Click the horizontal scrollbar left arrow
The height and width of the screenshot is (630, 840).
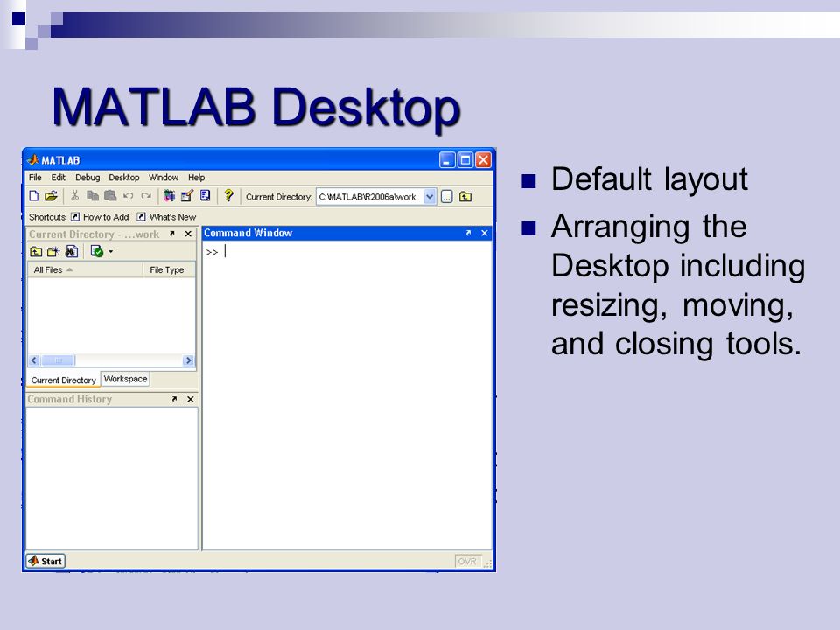(x=34, y=360)
